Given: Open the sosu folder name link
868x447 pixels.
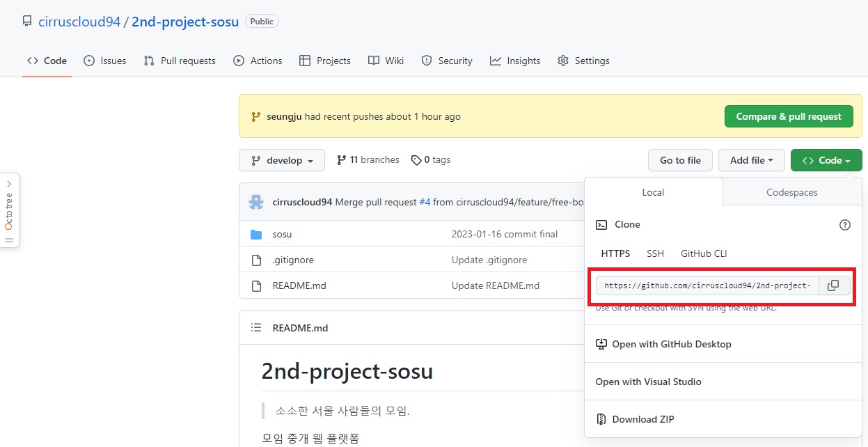Looking at the screenshot, I should coord(282,234).
